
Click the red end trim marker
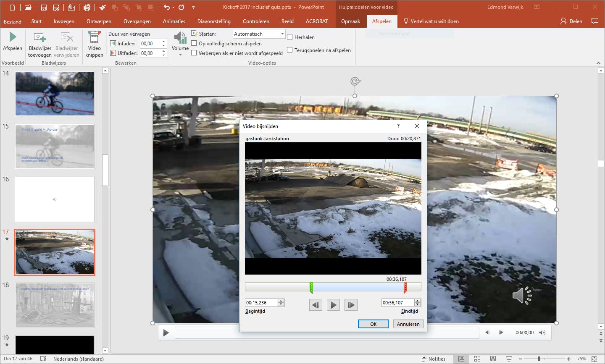coord(405,288)
